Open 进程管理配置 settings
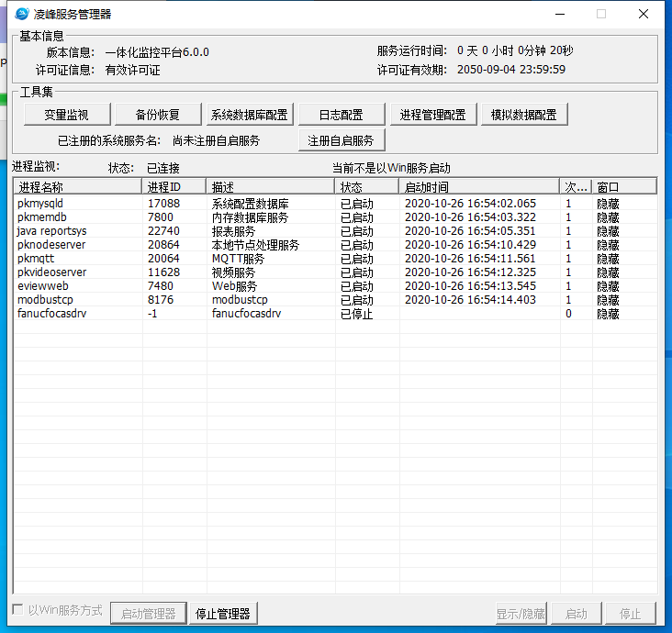The width and height of the screenshot is (672, 633). [x=433, y=115]
